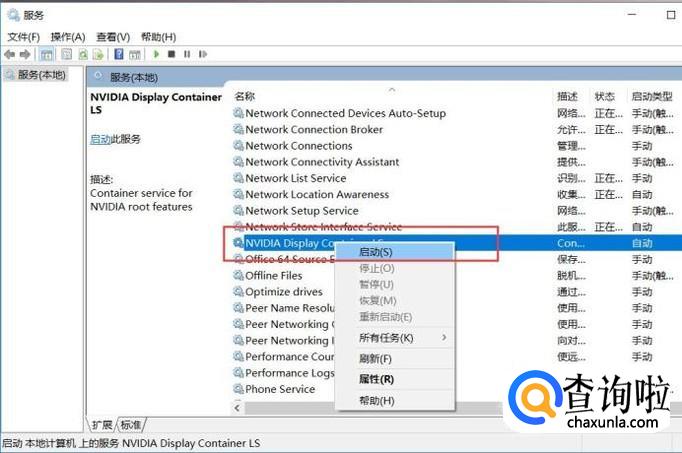
Task: Choose 停止(O) in the context menu
Action: click(x=377, y=268)
